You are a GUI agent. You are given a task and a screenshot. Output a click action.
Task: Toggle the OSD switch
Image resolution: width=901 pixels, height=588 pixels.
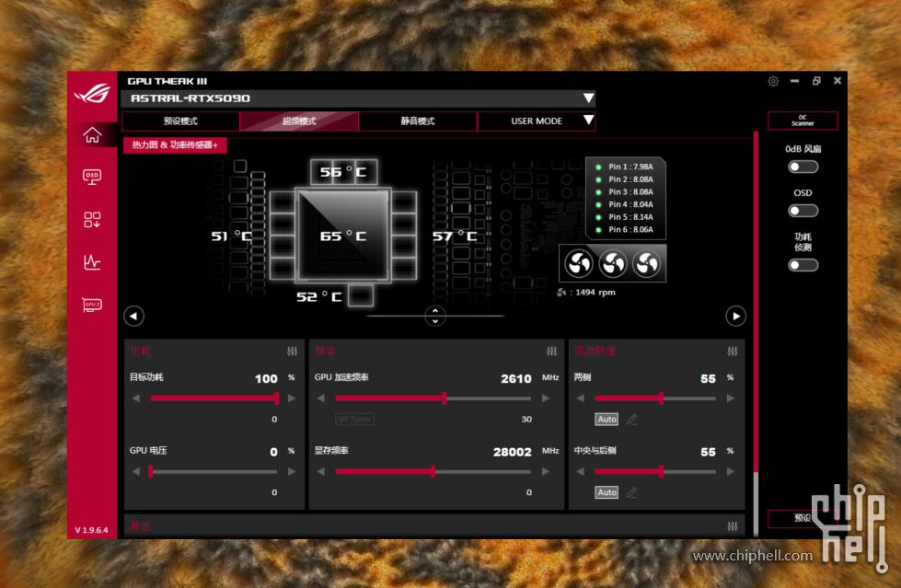pyautogui.click(x=803, y=211)
